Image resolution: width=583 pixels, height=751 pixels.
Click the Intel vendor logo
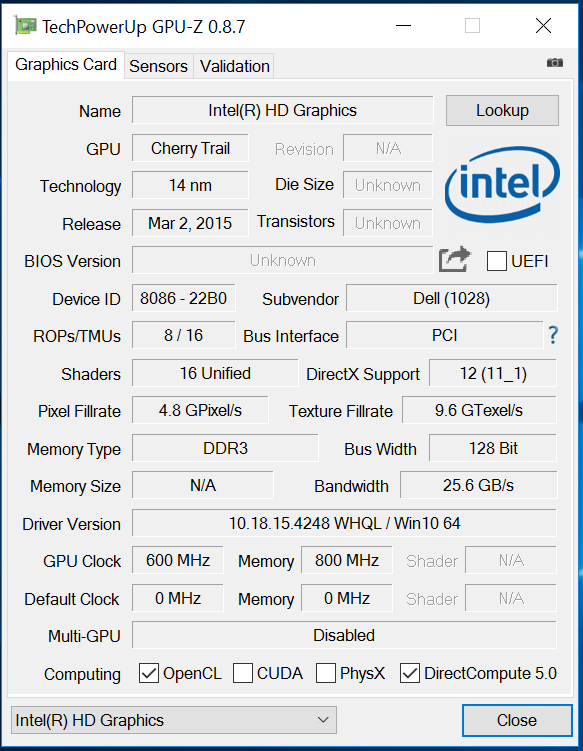tap(502, 184)
